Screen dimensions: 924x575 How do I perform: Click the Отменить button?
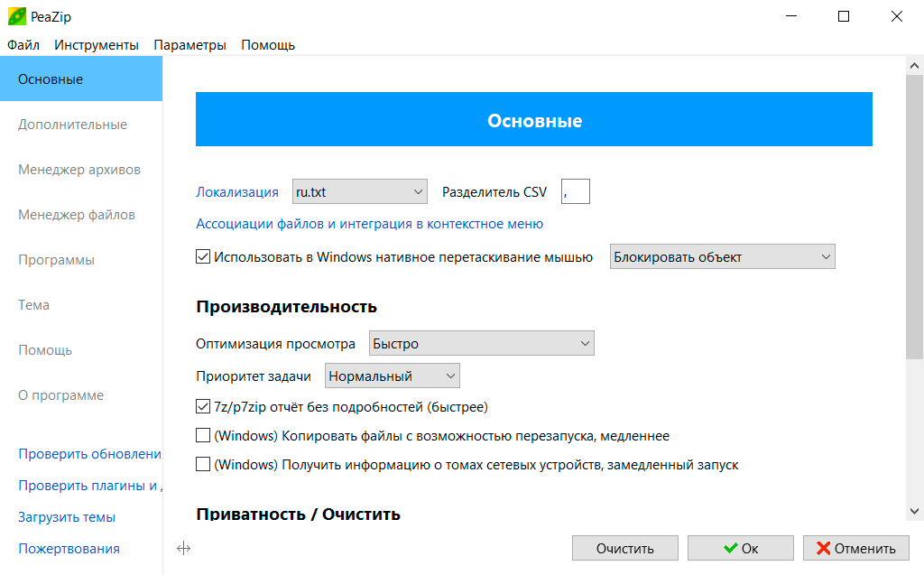(x=856, y=548)
